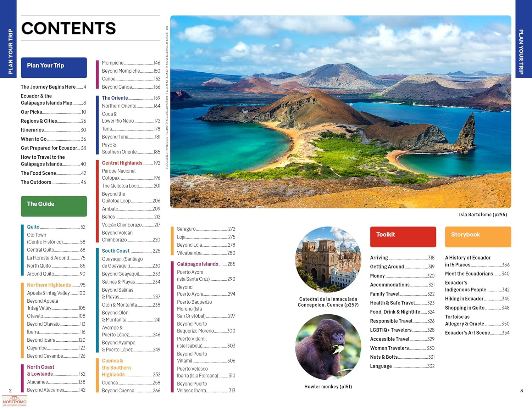Click the 'Northern Highlands' chapter heading

tap(56, 285)
